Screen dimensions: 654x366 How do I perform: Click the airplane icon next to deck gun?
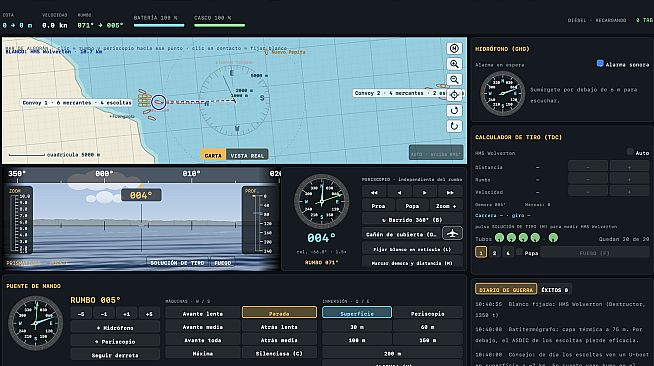452,233
